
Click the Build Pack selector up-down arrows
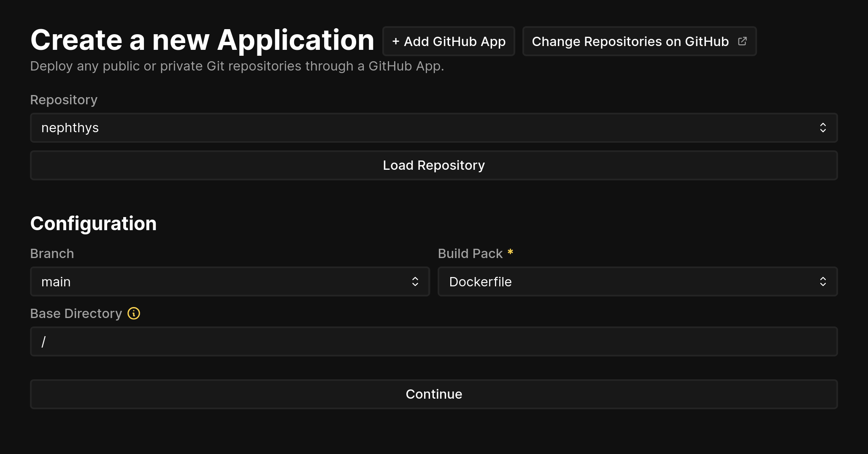tap(822, 282)
